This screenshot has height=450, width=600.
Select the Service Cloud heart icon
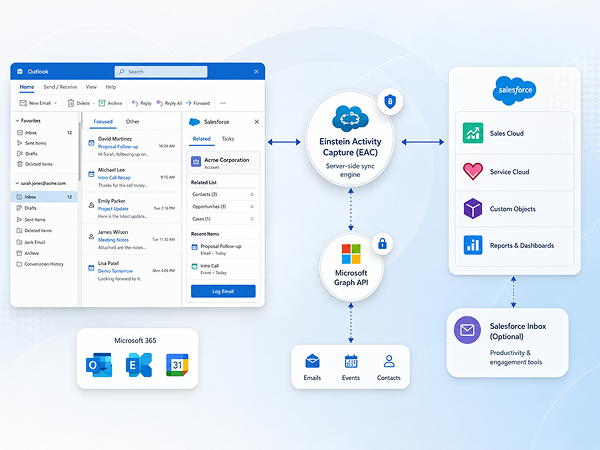473,171
